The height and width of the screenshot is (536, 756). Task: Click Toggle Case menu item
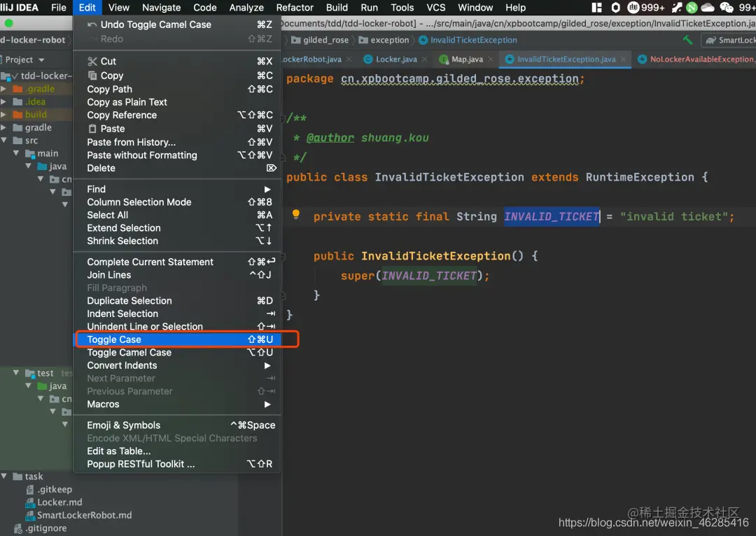point(176,339)
